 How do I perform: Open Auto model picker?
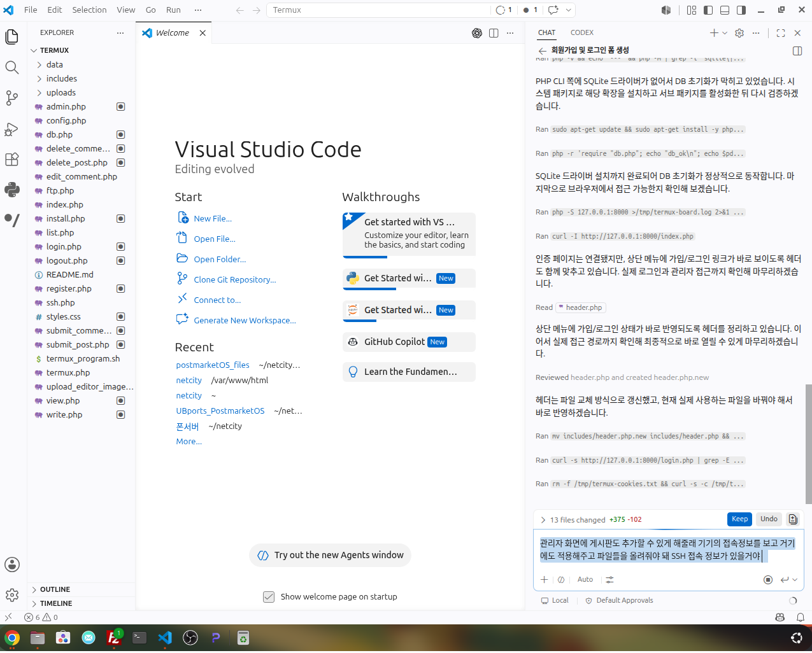pos(585,580)
